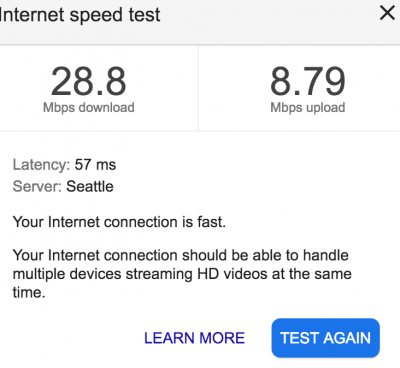The height and width of the screenshot is (368, 400).
Task: Close the Internet speed test dialog
Action: click(x=387, y=13)
